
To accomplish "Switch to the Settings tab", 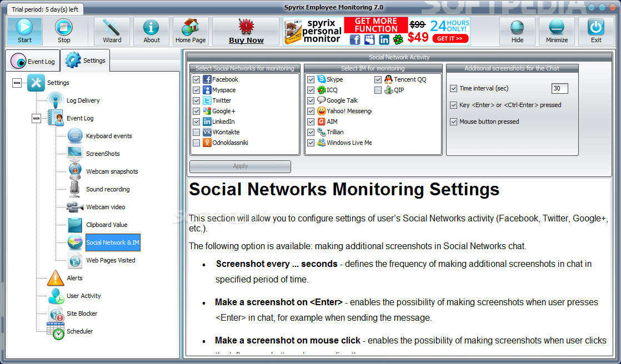I will tap(85, 60).
